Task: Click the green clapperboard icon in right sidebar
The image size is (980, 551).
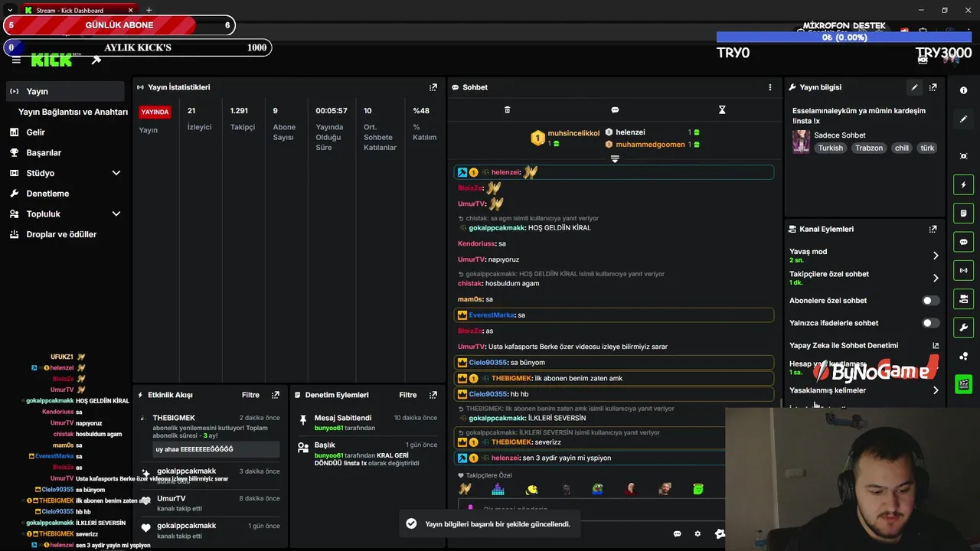Action: coord(963,384)
